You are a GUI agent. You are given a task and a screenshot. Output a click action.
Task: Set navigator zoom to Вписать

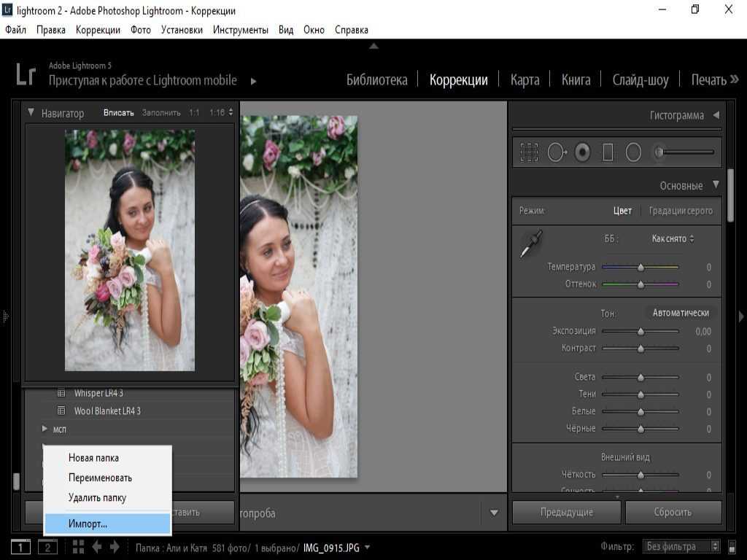(119, 113)
